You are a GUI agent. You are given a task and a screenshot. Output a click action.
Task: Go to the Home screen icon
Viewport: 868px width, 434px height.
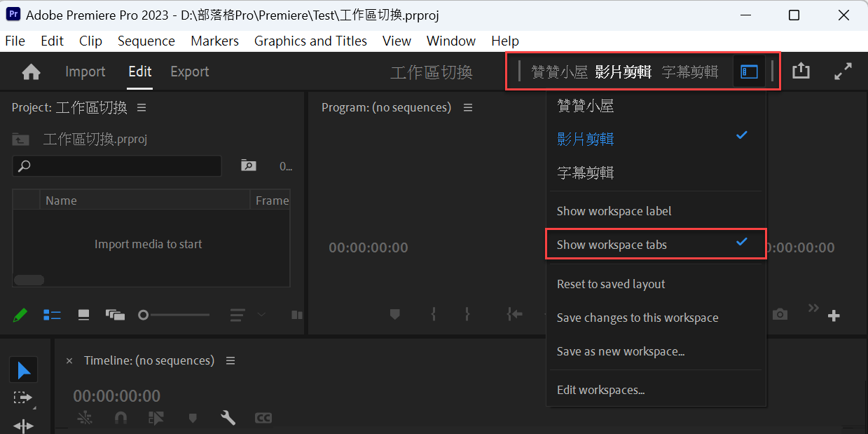tap(31, 72)
